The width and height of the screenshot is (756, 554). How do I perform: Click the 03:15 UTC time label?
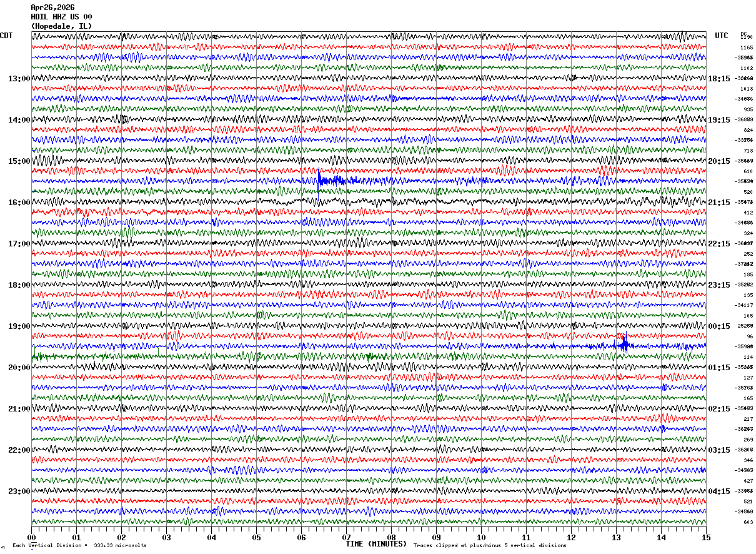719,450
